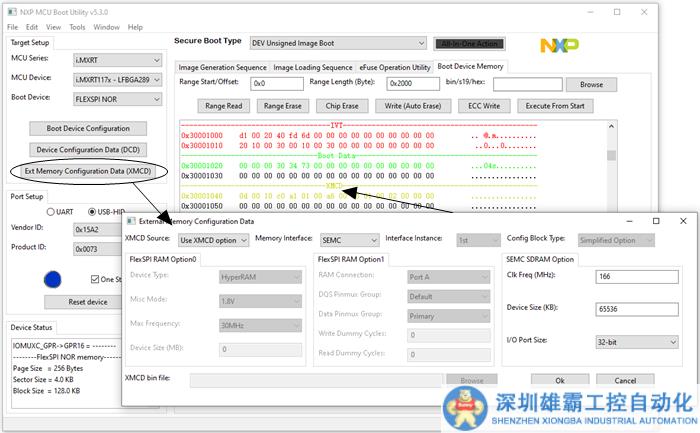Expand the Memory Interface SEMC dropdown
Image resolution: width=700 pixels, height=433 pixels.
click(349, 240)
